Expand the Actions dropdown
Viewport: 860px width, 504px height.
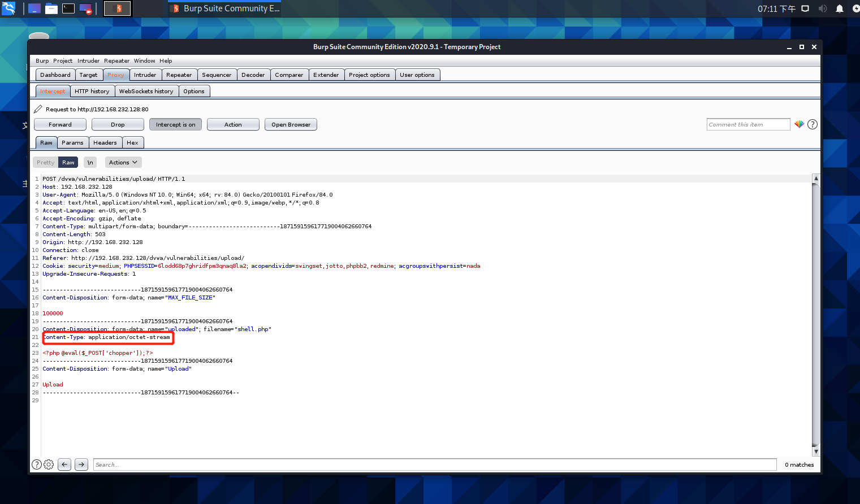[x=123, y=162]
